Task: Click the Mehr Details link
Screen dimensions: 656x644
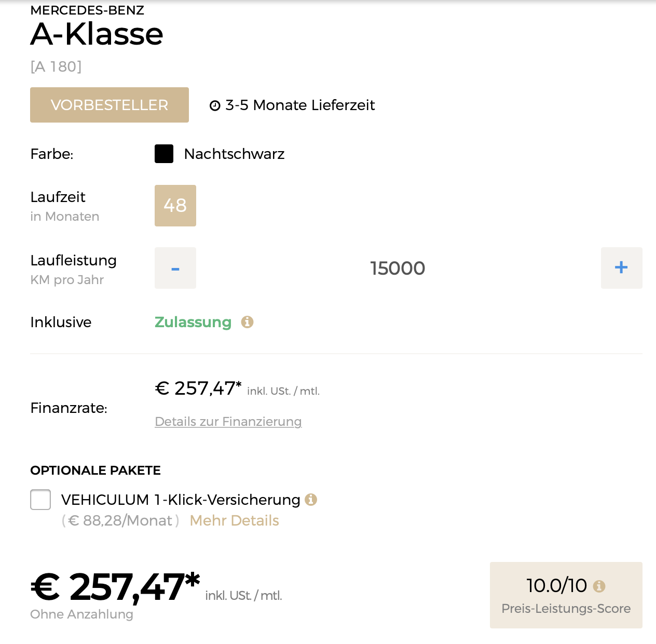Action: pos(234,520)
